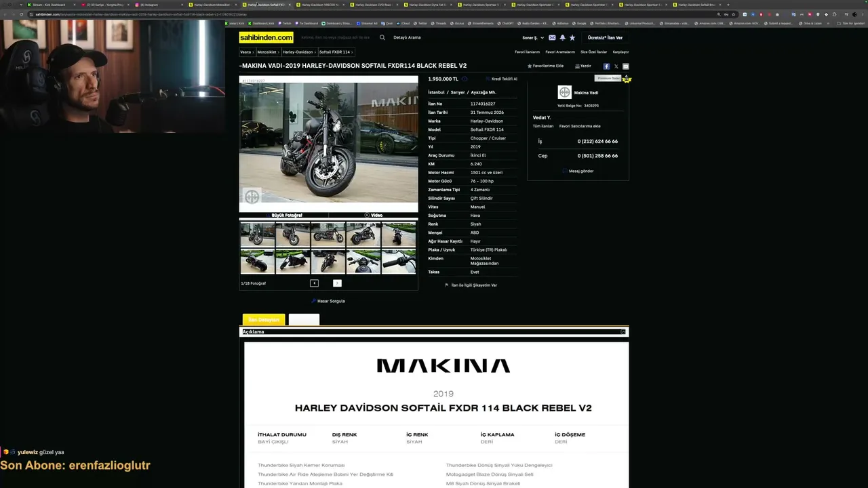
Task: Click the price info icon beside 1.950.000 TL
Action: coord(465,79)
